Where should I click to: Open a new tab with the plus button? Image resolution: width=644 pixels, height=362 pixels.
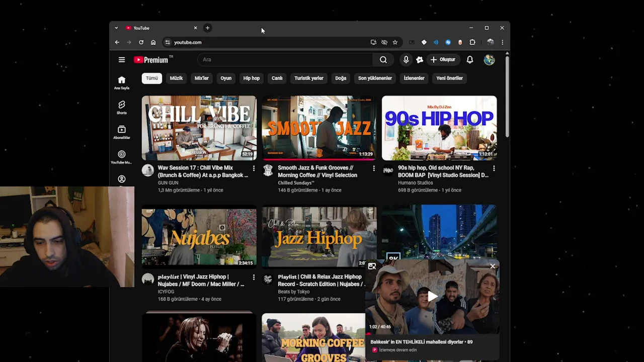(x=207, y=28)
